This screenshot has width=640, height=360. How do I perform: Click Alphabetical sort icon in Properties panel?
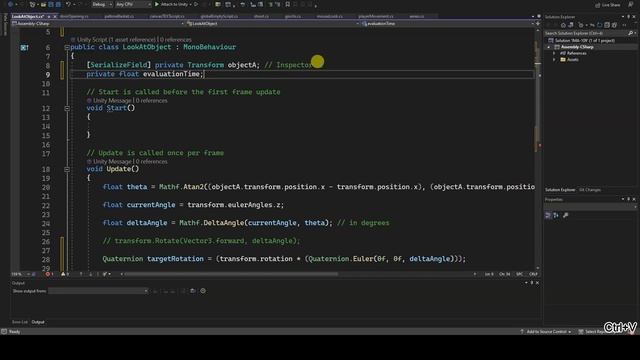click(x=556, y=215)
